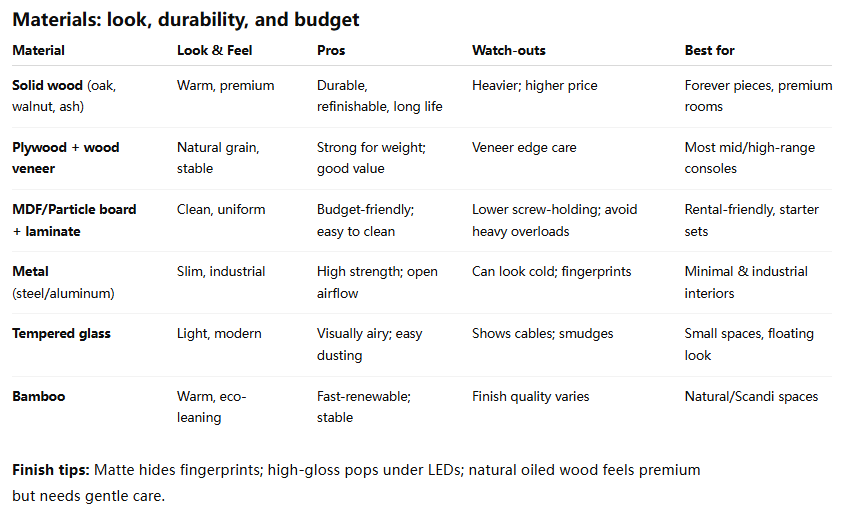
Task: Select the 'Bamboo' row label
Action: [x=38, y=397]
